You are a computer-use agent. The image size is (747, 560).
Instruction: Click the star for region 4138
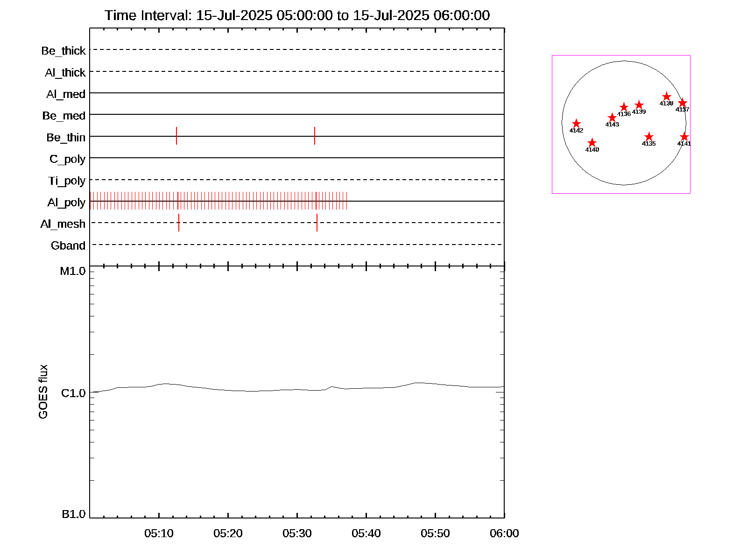click(x=667, y=97)
